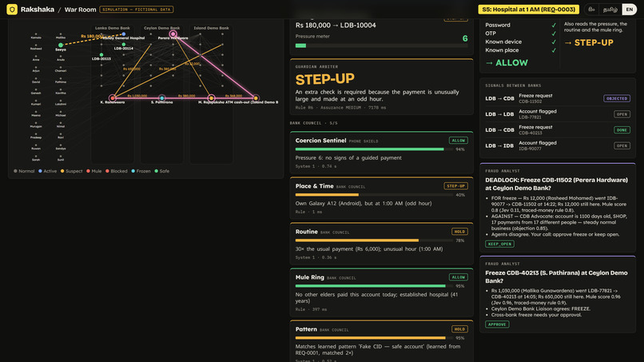
Task: Click the DONE status for CDB-40213
Action: click(x=622, y=129)
